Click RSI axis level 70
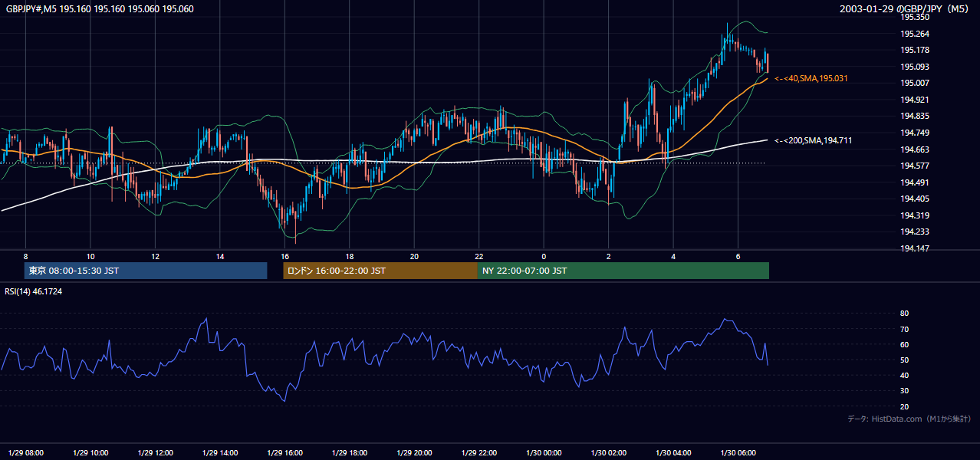This screenshot has width=980, height=460. [905, 329]
